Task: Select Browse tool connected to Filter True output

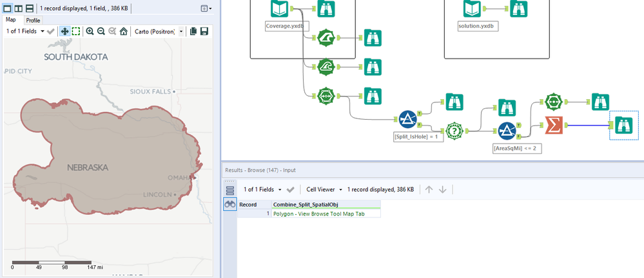Action: 454,102
